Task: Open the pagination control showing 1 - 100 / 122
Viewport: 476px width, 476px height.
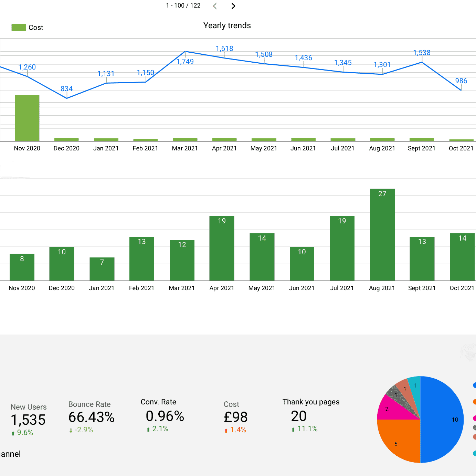Action: pyautogui.click(x=183, y=6)
